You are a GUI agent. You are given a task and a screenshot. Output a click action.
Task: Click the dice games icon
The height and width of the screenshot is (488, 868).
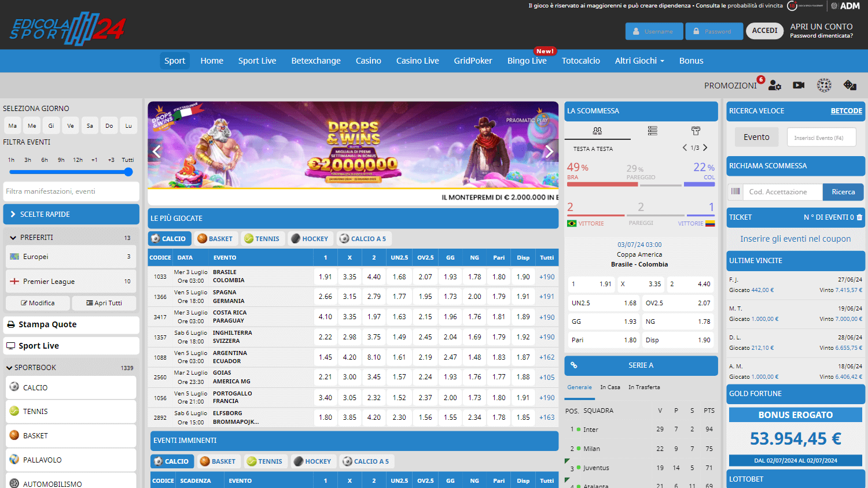tap(849, 86)
